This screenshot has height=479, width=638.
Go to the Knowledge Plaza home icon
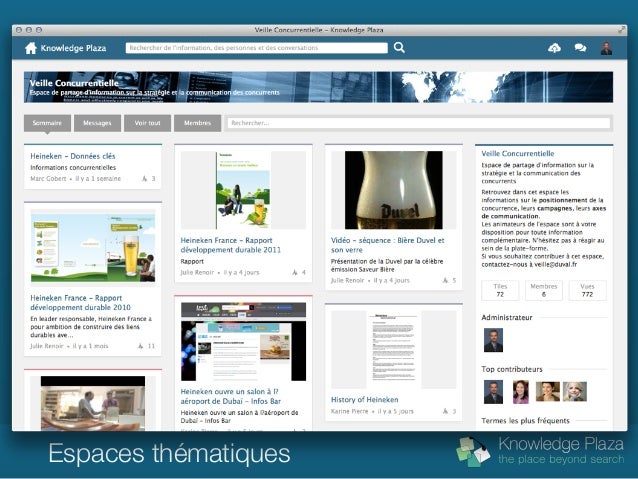31,48
